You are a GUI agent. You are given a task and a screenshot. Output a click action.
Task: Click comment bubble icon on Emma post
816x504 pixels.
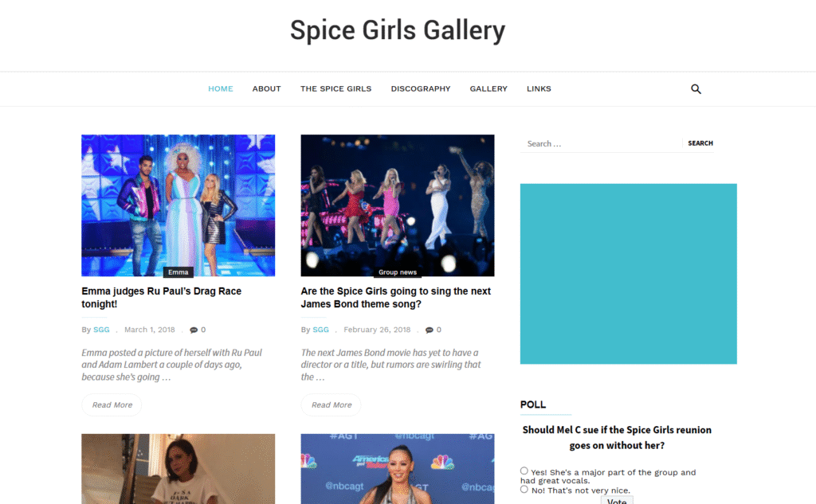pos(194,330)
